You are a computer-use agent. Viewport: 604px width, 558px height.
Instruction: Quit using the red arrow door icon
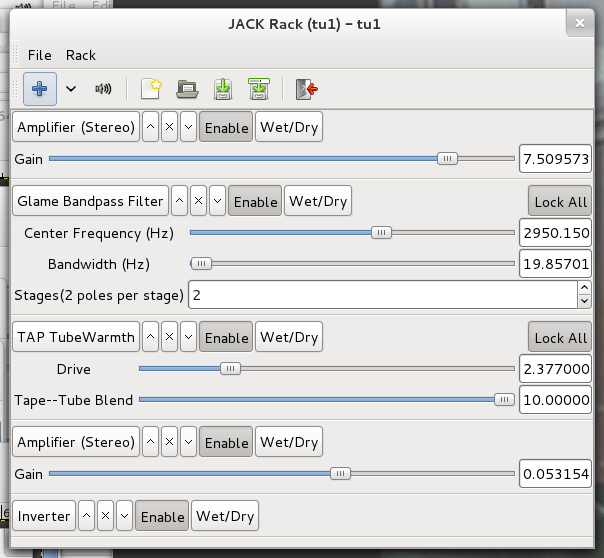307,89
